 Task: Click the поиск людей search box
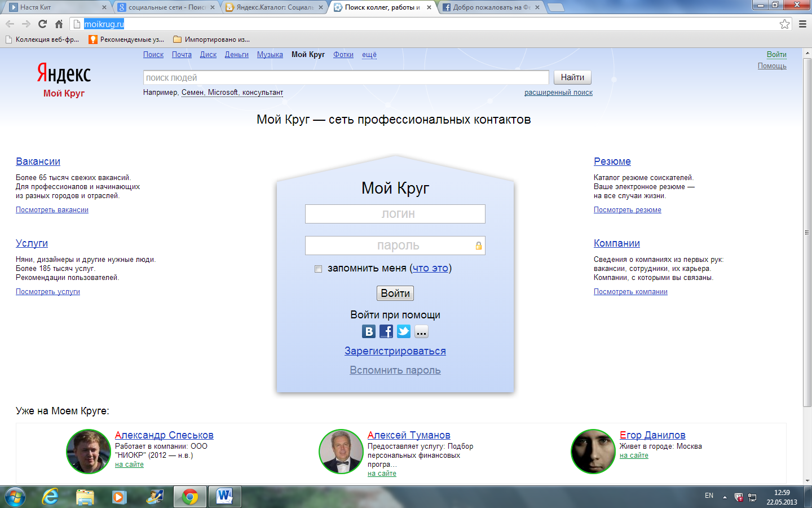[x=346, y=77]
